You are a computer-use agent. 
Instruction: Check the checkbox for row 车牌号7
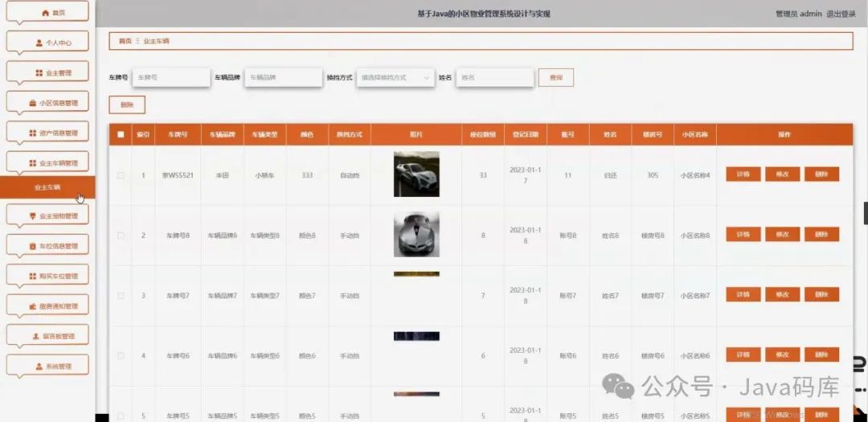coord(121,296)
